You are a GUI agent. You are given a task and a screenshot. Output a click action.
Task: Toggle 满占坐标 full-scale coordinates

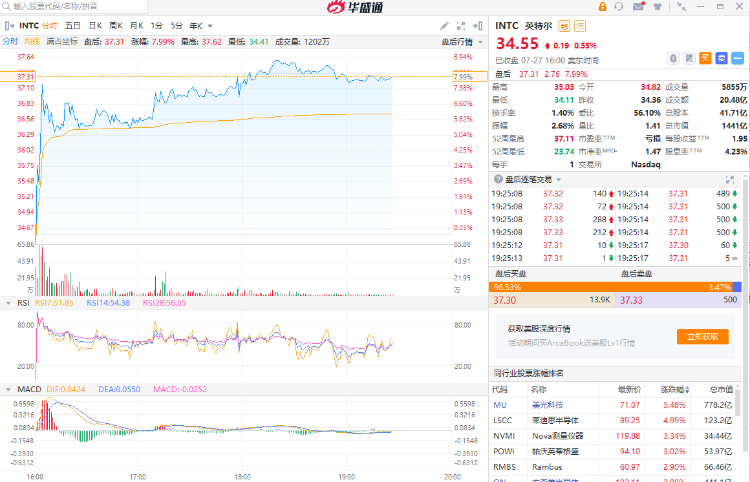click(62, 42)
